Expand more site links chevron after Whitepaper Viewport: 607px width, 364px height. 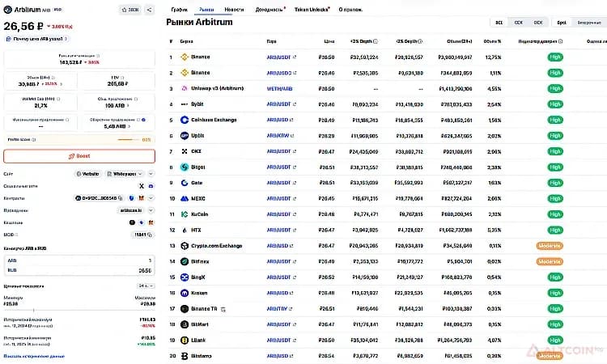pos(151,174)
